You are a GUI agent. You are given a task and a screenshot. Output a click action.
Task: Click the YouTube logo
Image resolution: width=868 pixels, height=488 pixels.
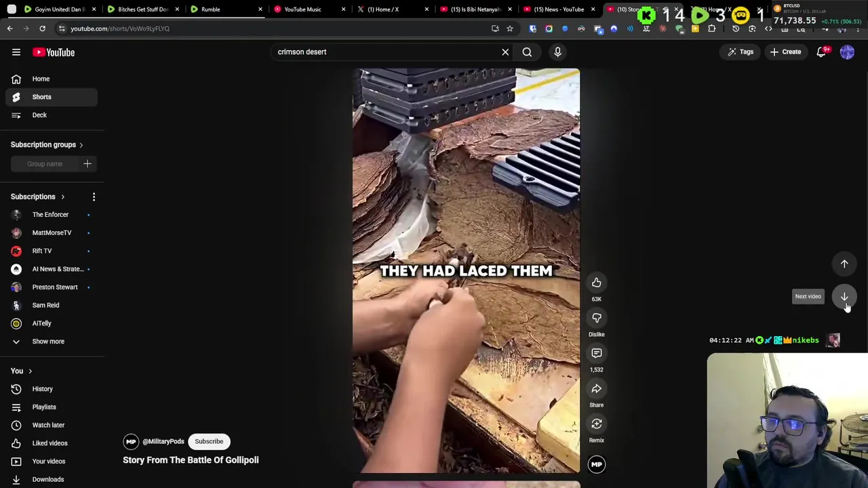click(54, 52)
